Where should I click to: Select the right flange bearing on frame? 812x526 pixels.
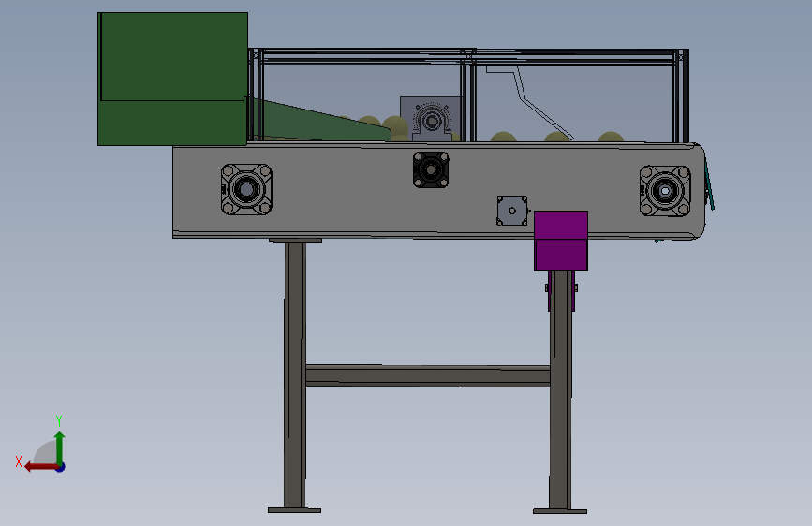665,191
